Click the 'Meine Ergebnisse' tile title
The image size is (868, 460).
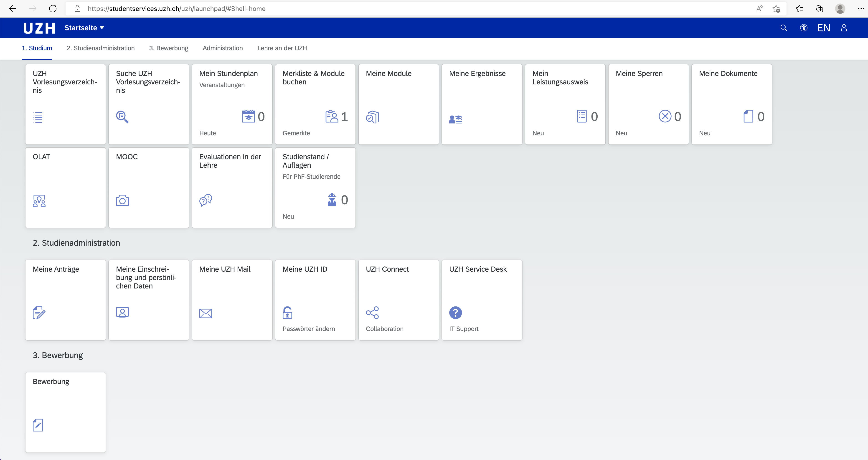(477, 73)
